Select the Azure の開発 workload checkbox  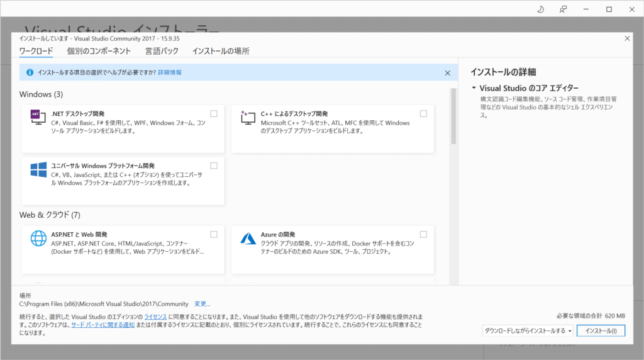click(x=423, y=234)
